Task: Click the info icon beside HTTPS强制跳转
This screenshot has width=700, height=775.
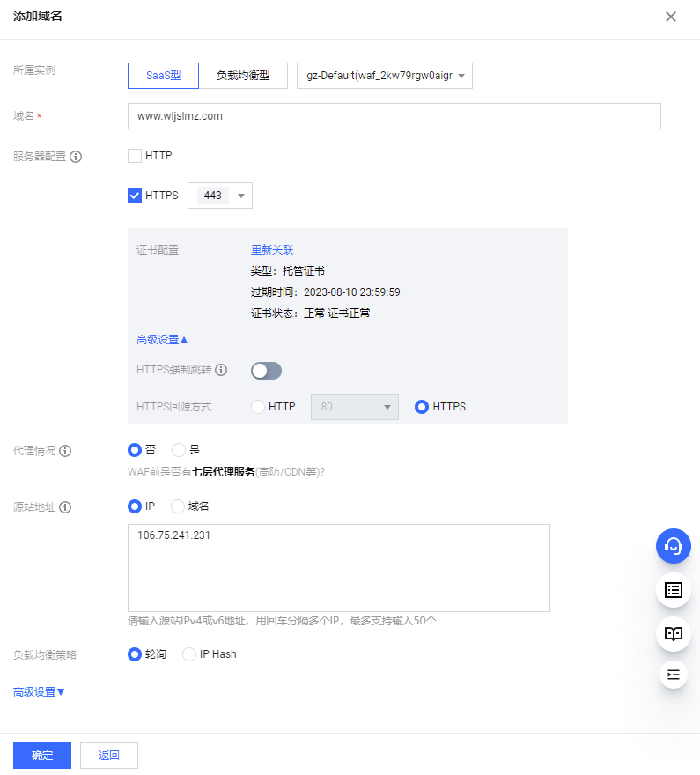Action: coord(221,370)
